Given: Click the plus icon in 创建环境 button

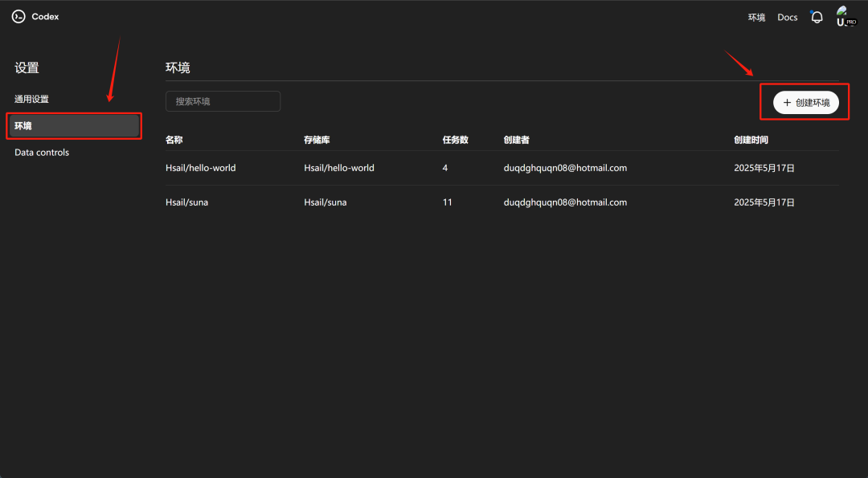Looking at the screenshot, I should 787,103.
